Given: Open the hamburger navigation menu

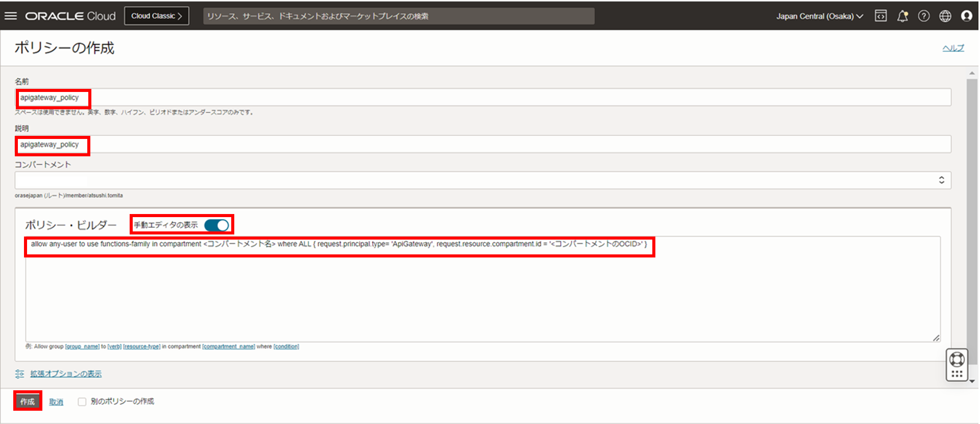Looking at the screenshot, I should (10, 16).
